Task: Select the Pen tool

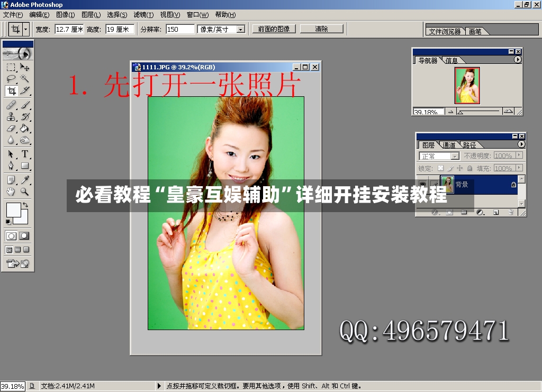Action: click(11, 166)
